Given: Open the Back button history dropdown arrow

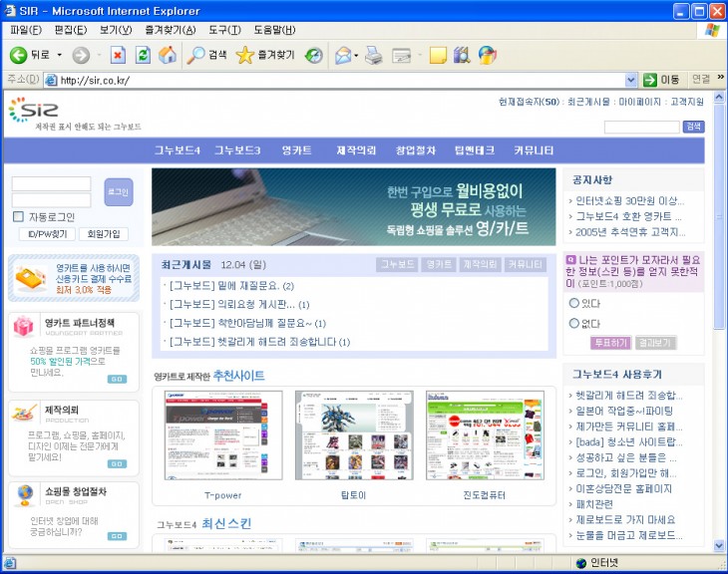Looking at the screenshot, I should pyautogui.click(x=59, y=55).
